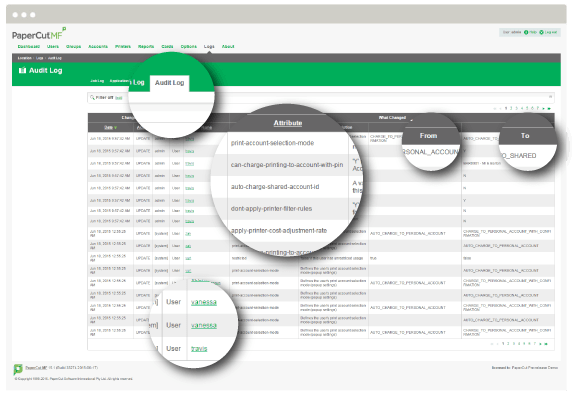The height and width of the screenshot is (400, 572).
Task: Click the filter edit link
Action: click(x=119, y=98)
